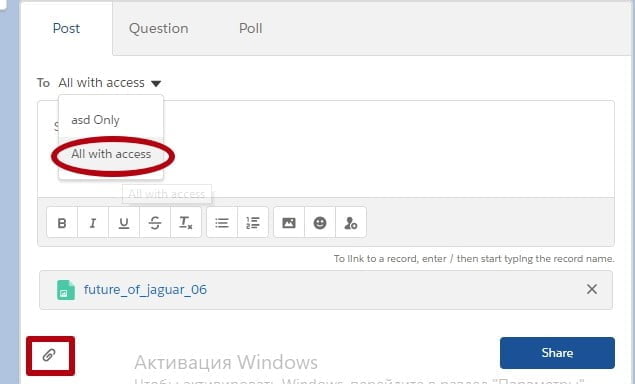This screenshot has height=384, width=635.
Task: Toggle italic text formatting
Action: pyautogui.click(x=93, y=222)
